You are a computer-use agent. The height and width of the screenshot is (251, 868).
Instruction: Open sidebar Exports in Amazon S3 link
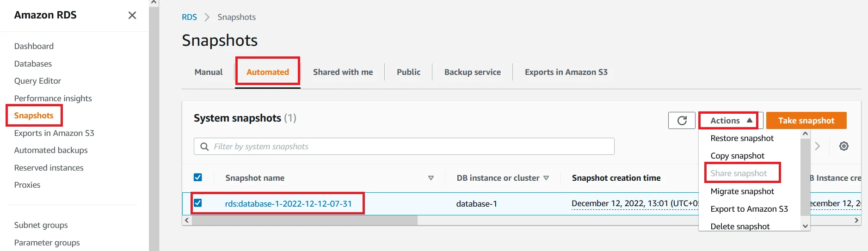54,133
